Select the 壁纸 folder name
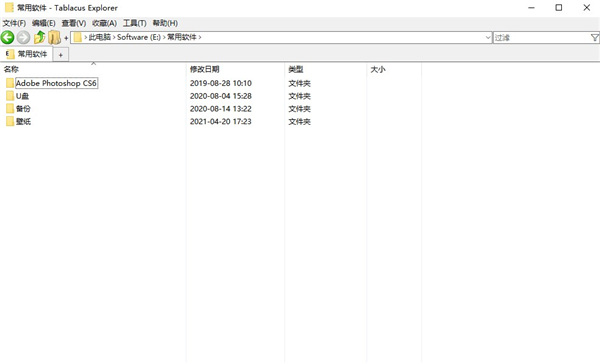The image size is (600, 364). (x=23, y=122)
